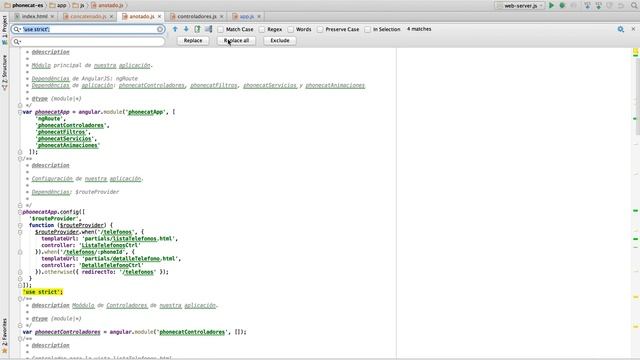The image size is (640, 360).
Task: Enable Preserve Case checkbox
Action: click(320, 29)
